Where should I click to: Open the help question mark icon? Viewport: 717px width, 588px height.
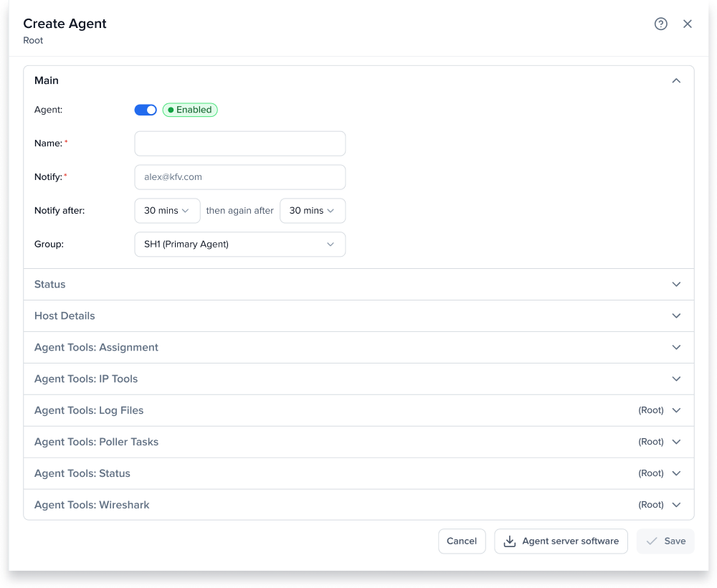point(660,24)
